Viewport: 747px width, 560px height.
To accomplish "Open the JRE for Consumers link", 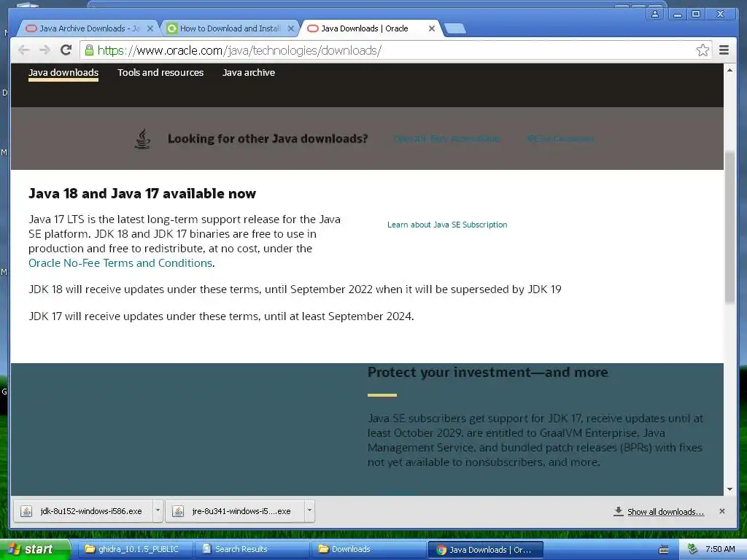I will (x=560, y=139).
